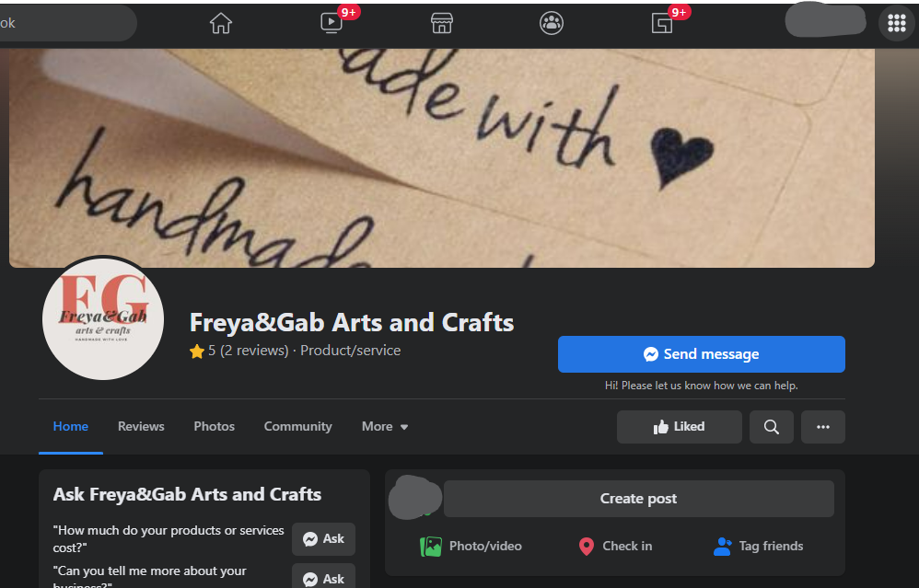Open the three-dot page options menu
Image resolution: width=919 pixels, height=588 pixels.
pos(823,427)
